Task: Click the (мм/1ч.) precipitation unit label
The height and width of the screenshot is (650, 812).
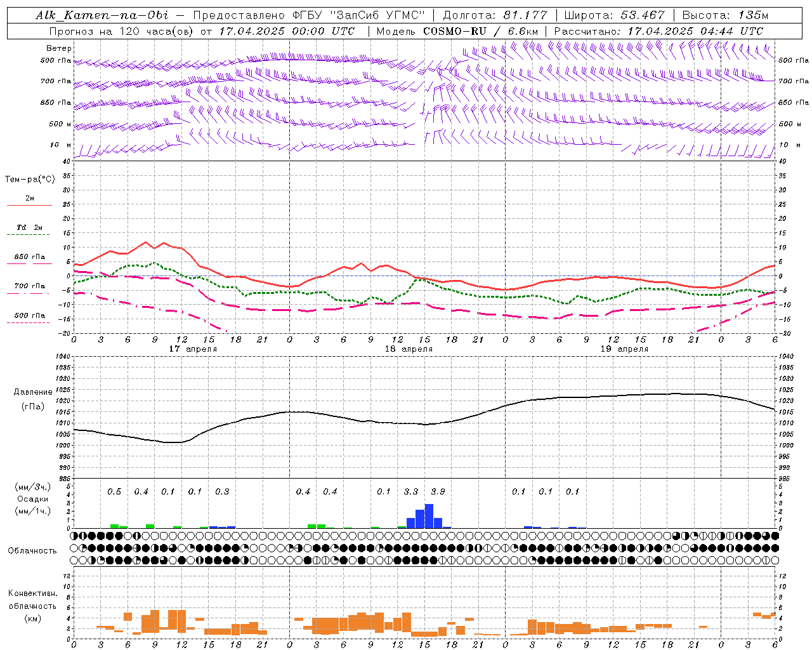Action: pyautogui.click(x=33, y=511)
